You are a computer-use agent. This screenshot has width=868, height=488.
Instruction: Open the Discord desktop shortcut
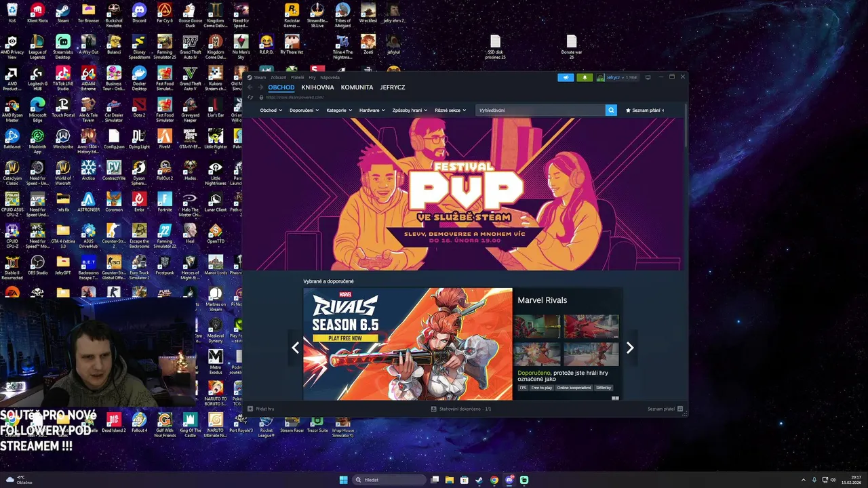point(139,13)
